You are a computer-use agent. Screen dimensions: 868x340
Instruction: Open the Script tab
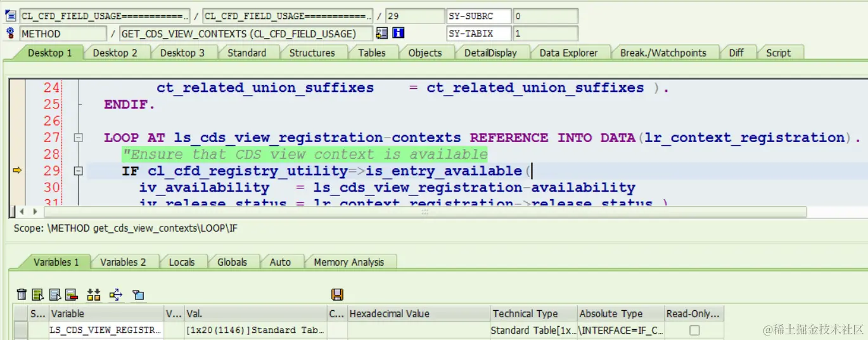click(x=778, y=53)
